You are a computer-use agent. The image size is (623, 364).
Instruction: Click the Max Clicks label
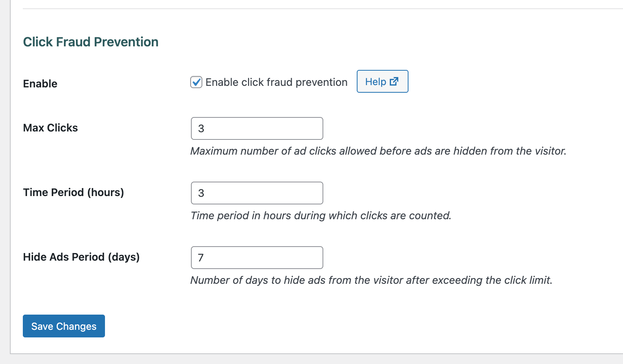coord(50,128)
